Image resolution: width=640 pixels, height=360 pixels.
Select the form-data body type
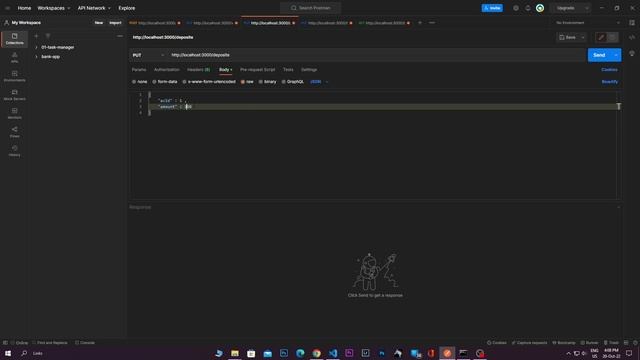tap(165, 82)
